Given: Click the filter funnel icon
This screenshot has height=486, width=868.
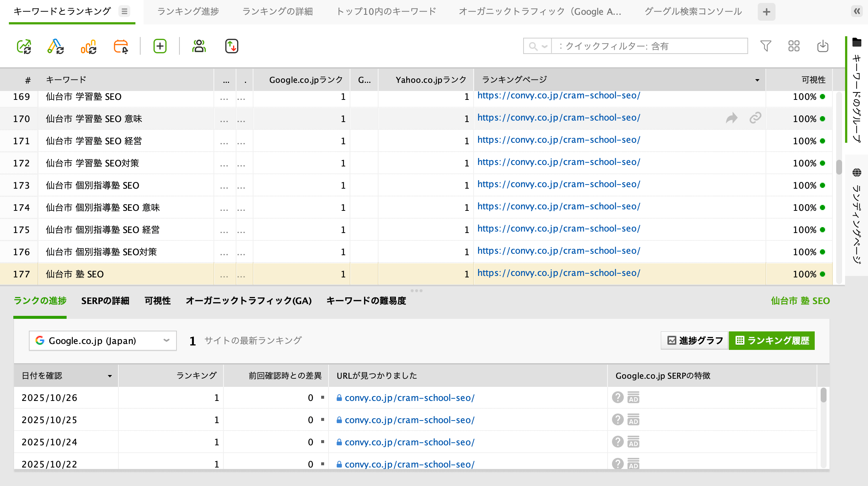Looking at the screenshot, I should pyautogui.click(x=766, y=46).
